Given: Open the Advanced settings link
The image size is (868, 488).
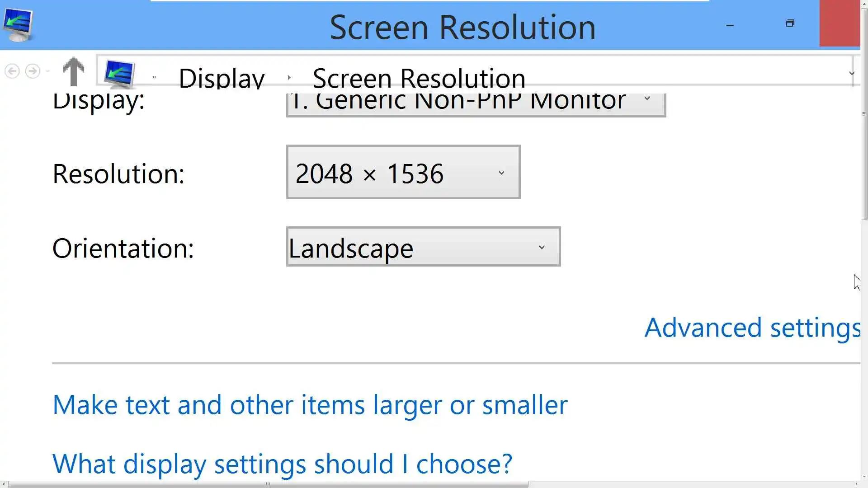Looking at the screenshot, I should click(751, 328).
